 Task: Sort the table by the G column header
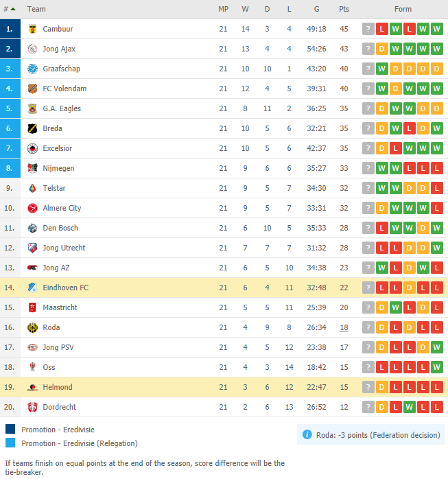tap(317, 9)
